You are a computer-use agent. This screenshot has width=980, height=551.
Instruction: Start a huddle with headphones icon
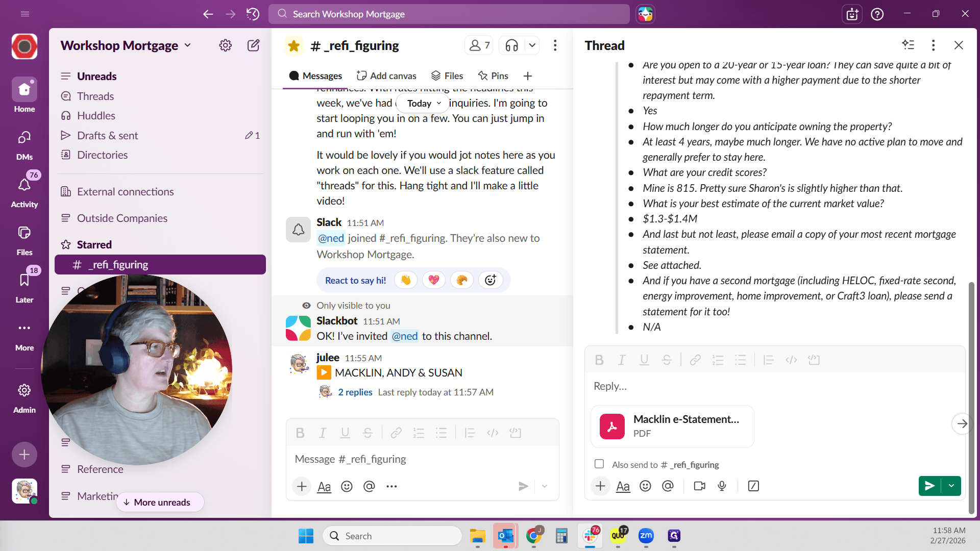tap(511, 45)
